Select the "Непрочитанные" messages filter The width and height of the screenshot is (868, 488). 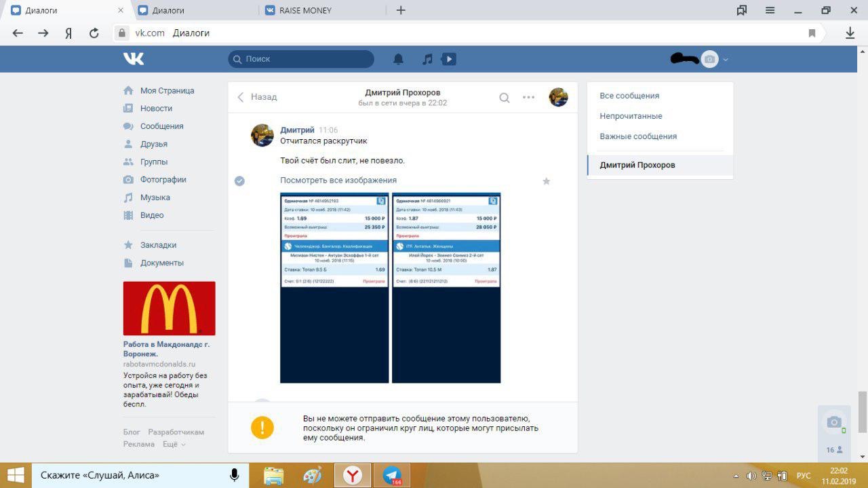pyautogui.click(x=631, y=116)
